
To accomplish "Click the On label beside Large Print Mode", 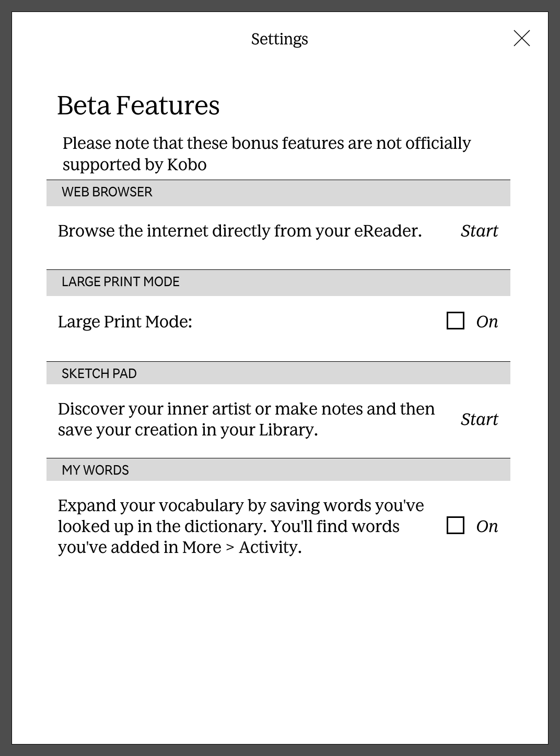I will pos(487,322).
